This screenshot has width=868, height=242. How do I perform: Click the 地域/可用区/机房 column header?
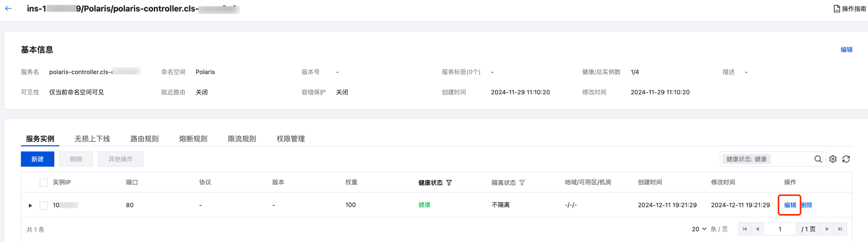(x=588, y=182)
